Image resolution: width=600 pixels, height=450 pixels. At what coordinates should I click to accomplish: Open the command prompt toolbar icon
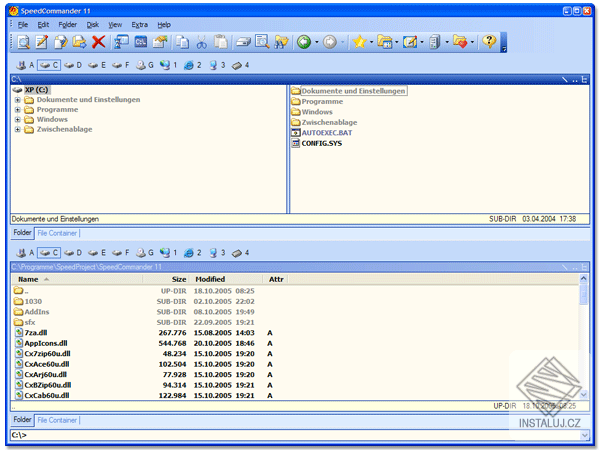(140, 42)
